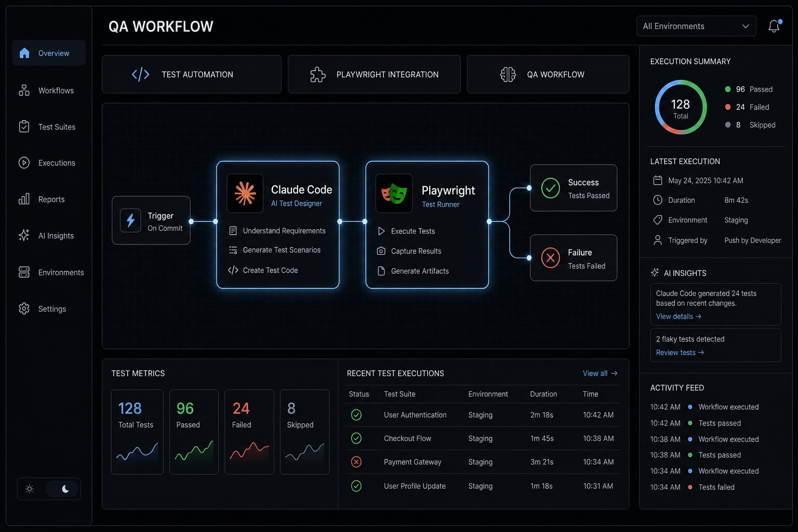
Task: Click the 128 Total donut chart
Action: click(x=681, y=107)
